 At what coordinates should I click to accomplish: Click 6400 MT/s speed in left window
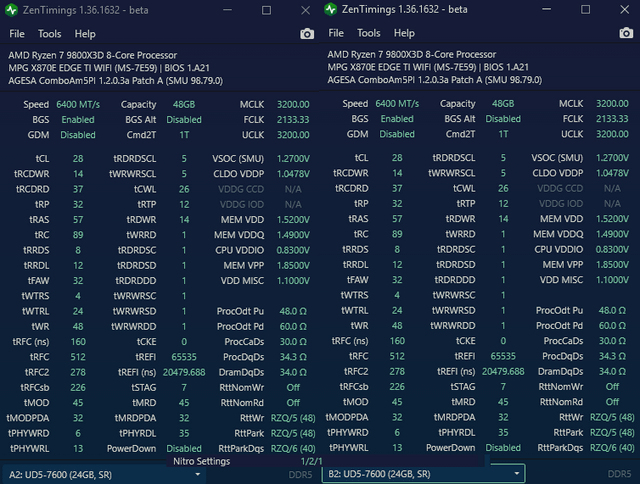click(78, 104)
